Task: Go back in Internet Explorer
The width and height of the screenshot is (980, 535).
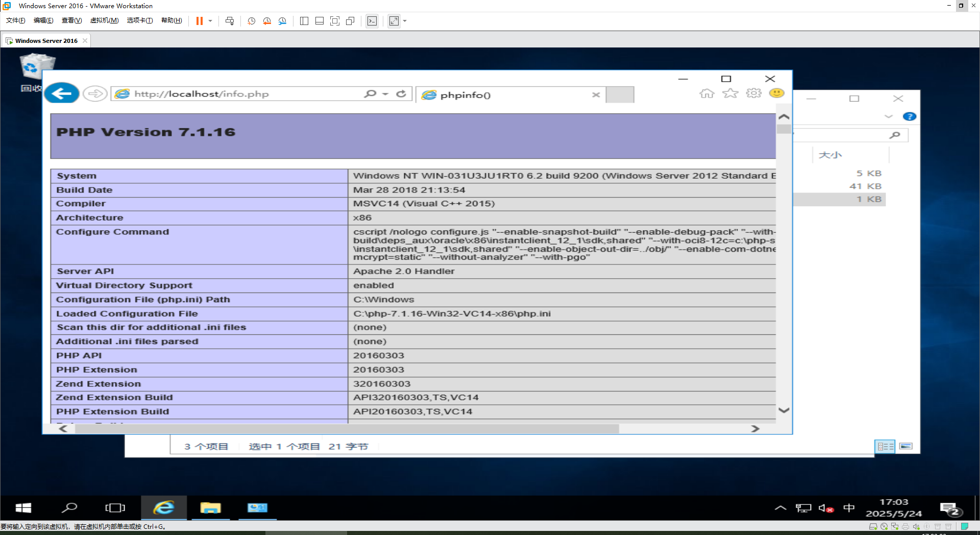Action: click(x=62, y=93)
